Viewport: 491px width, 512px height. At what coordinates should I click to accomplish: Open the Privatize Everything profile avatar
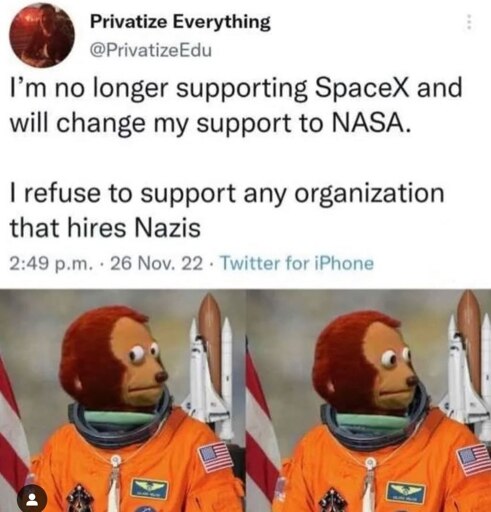click(x=42, y=34)
